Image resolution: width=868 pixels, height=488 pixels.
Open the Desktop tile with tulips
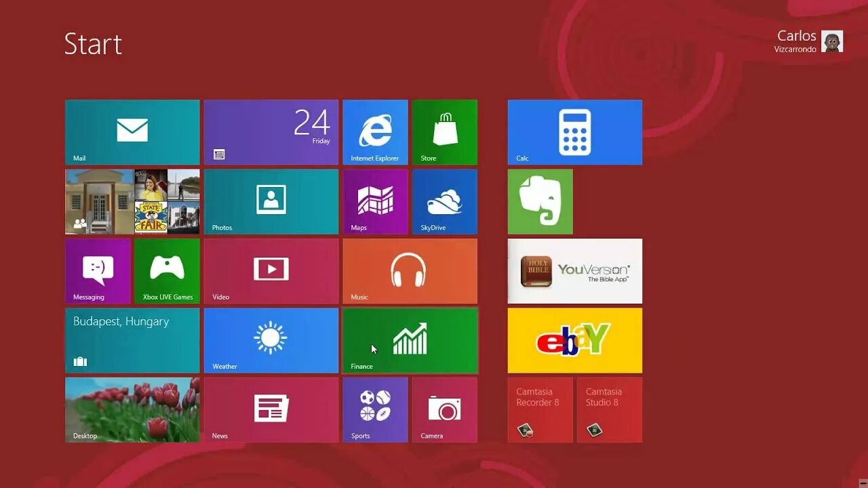132,410
